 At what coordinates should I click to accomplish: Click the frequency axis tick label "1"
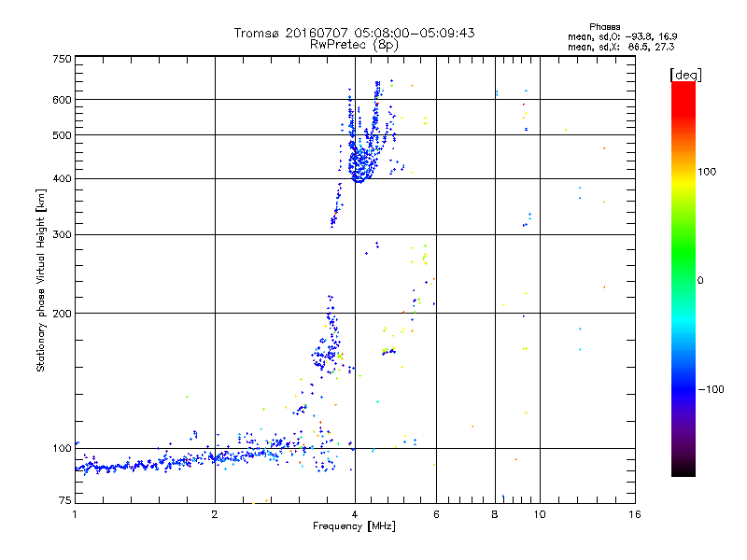click(x=75, y=514)
